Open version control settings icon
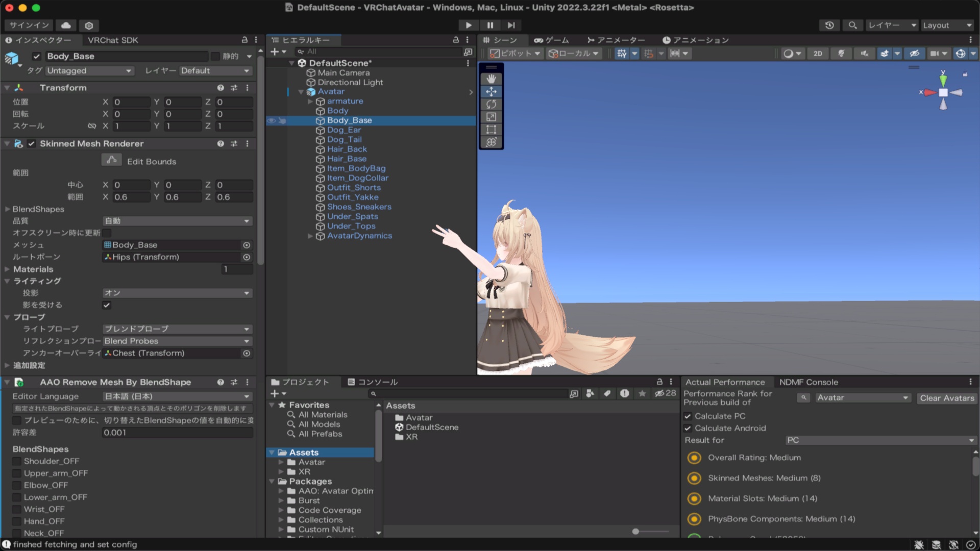The image size is (980, 551). point(89,26)
